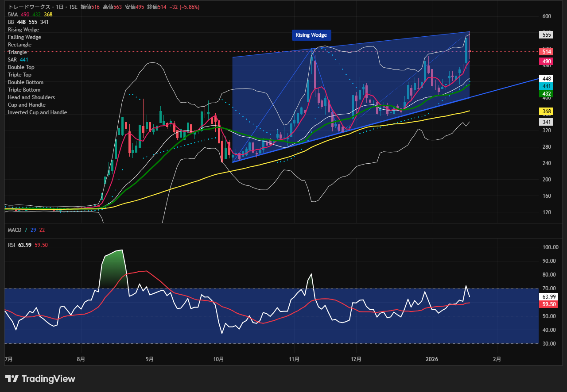567x392 pixels.
Task: Click the red 514 last price label
Action: (x=546, y=52)
